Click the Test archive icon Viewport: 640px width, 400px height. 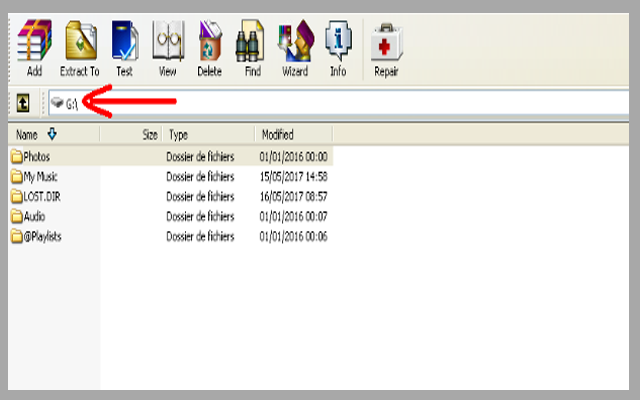coord(124,41)
